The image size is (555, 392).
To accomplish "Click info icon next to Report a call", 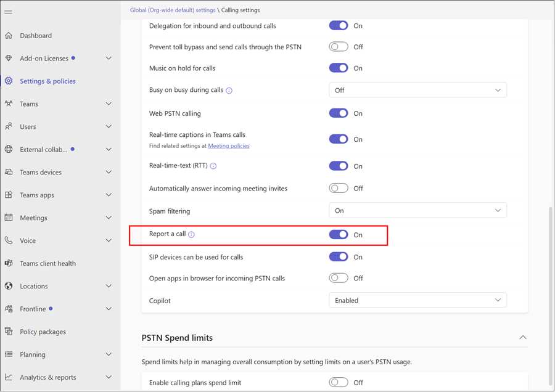I will (191, 235).
